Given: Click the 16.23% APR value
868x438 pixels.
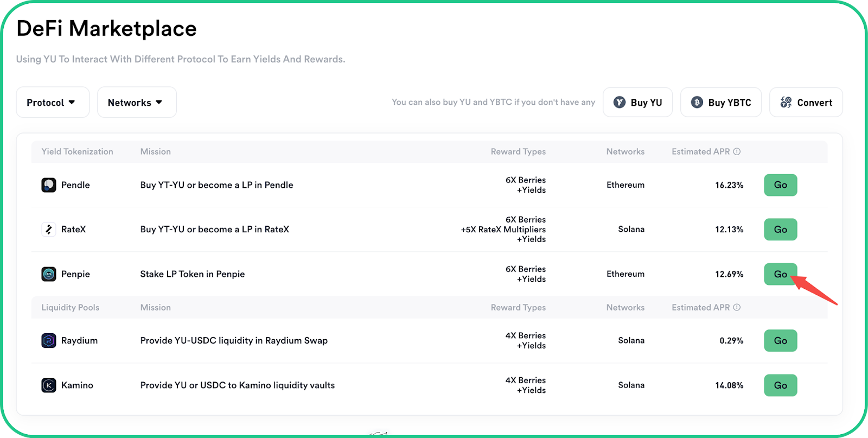Looking at the screenshot, I should click(x=729, y=185).
